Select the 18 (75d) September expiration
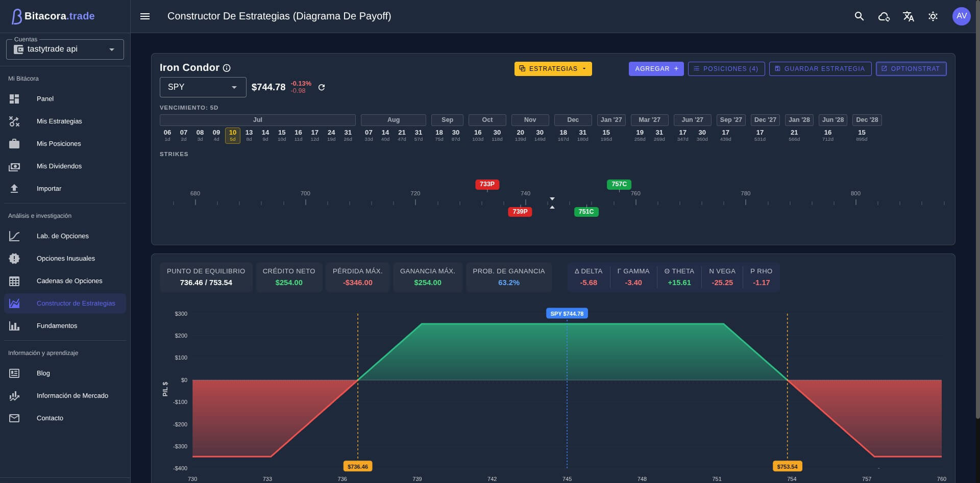 (x=439, y=135)
